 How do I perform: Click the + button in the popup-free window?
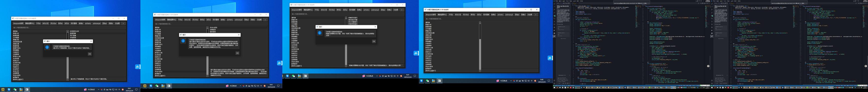536,15
